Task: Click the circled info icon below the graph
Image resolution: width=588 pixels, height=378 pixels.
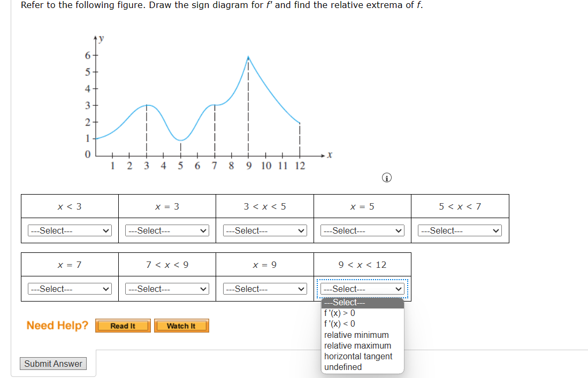Action: click(386, 178)
